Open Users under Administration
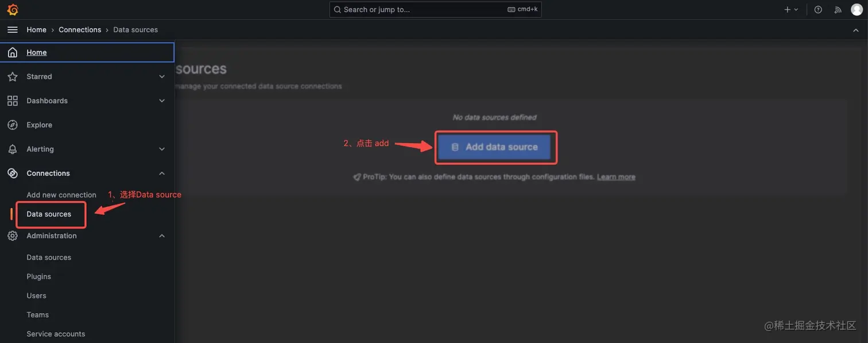 click(36, 295)
